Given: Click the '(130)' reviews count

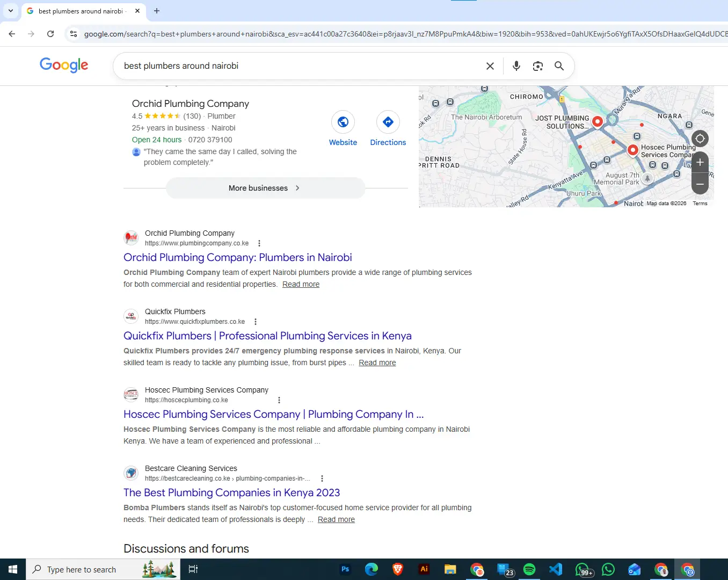Looking at the screenshot, I should (x=192, y=116).
